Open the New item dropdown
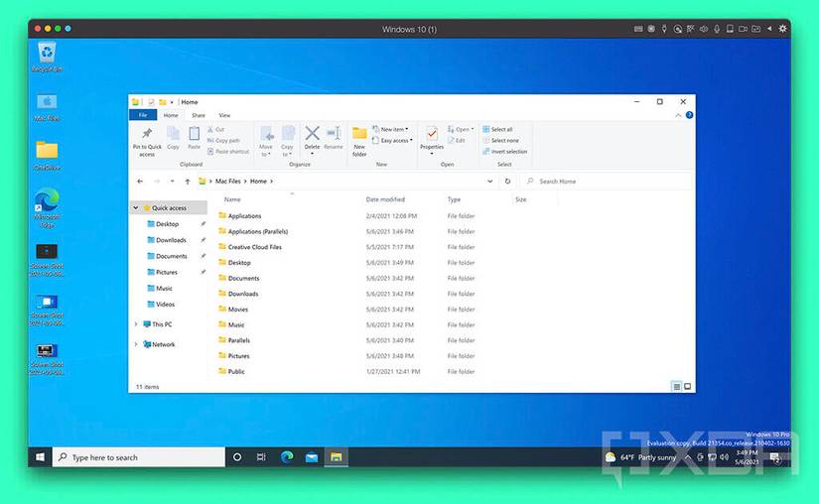 point(390,129)
